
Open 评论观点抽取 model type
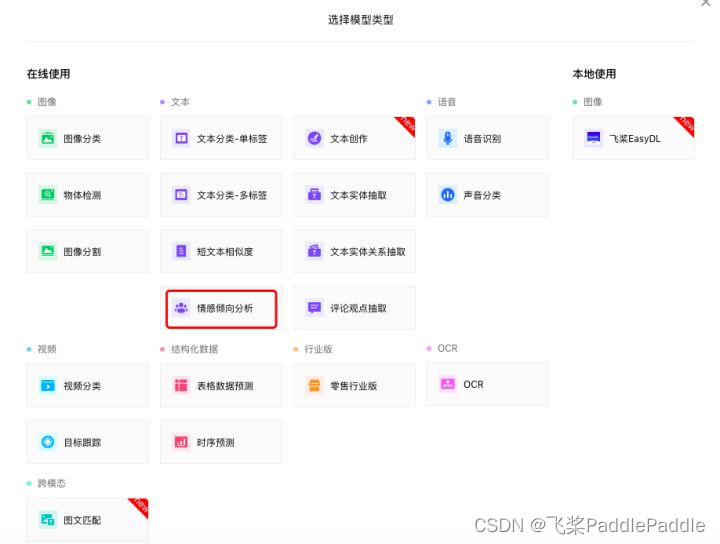[x=354, y=308]
